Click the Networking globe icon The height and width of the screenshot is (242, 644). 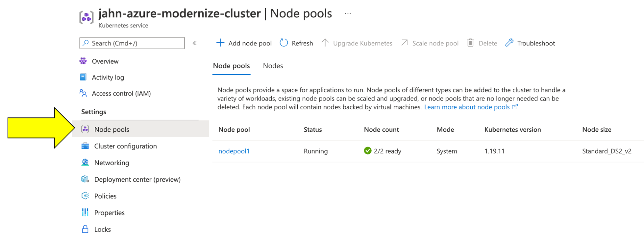pyautogui.click(x=85, y=163)
